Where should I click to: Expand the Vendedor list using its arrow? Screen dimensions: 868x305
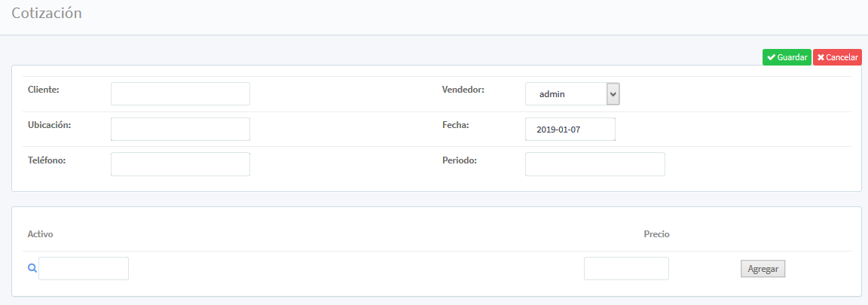coord(613,94)
